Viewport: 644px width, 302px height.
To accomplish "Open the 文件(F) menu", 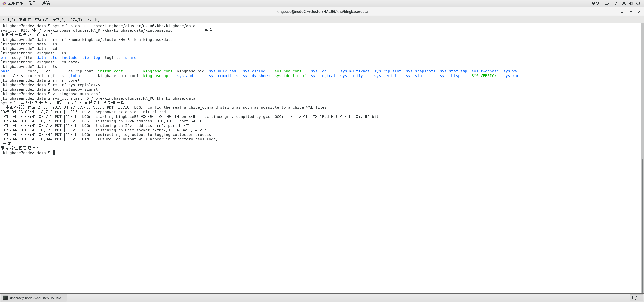I will pyautogui.click(x=8, y=20).
